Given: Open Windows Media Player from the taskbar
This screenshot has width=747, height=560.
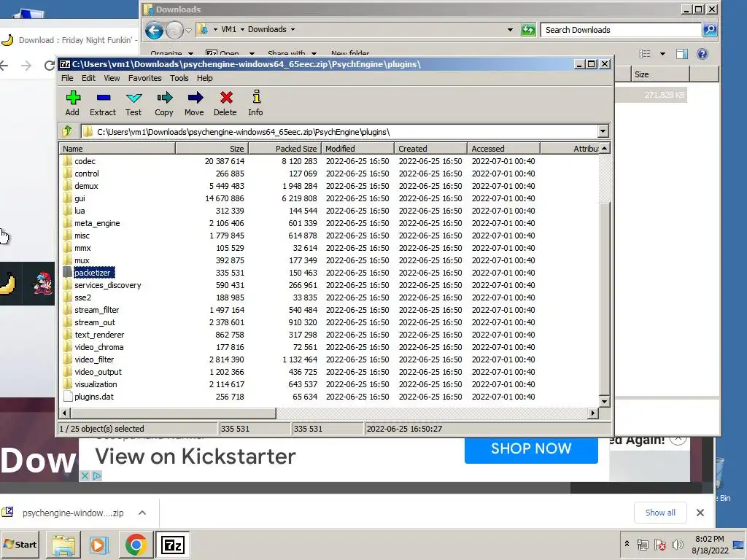Looking at the screenshot, I should click(99, 544).
